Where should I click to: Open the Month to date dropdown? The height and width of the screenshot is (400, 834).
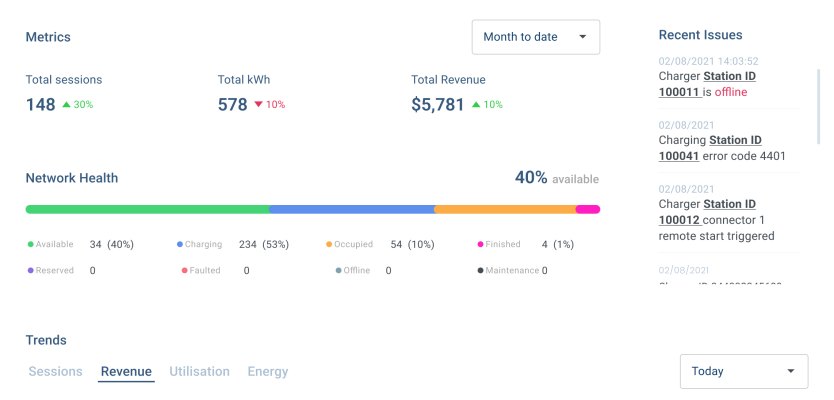(535, 37)
